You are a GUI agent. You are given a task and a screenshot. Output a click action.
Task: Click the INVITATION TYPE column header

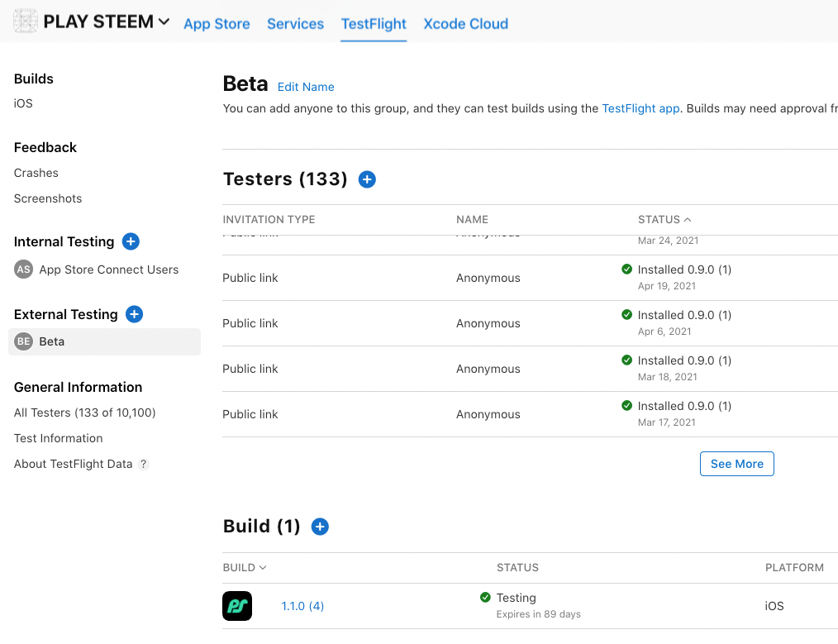click(x=269, y=220)
